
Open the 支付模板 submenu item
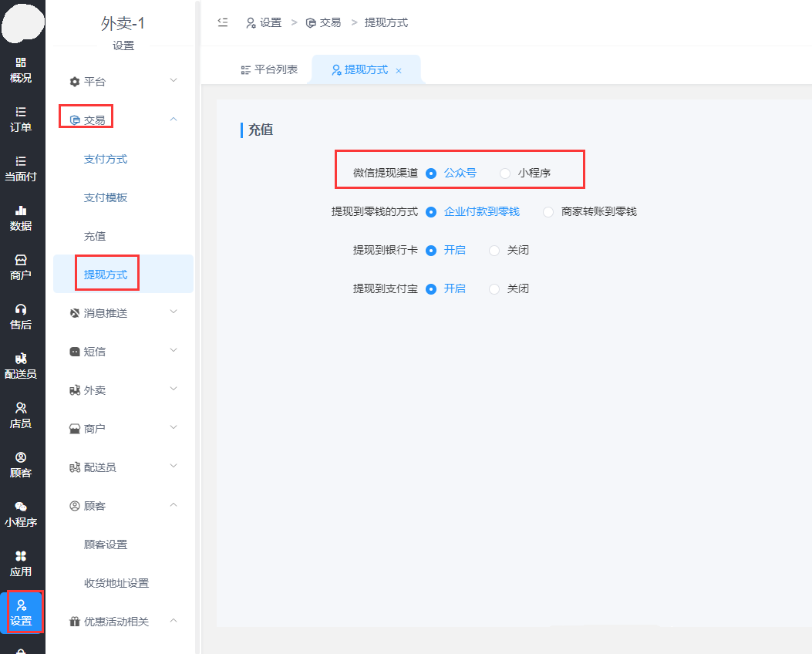pos(106,197)
